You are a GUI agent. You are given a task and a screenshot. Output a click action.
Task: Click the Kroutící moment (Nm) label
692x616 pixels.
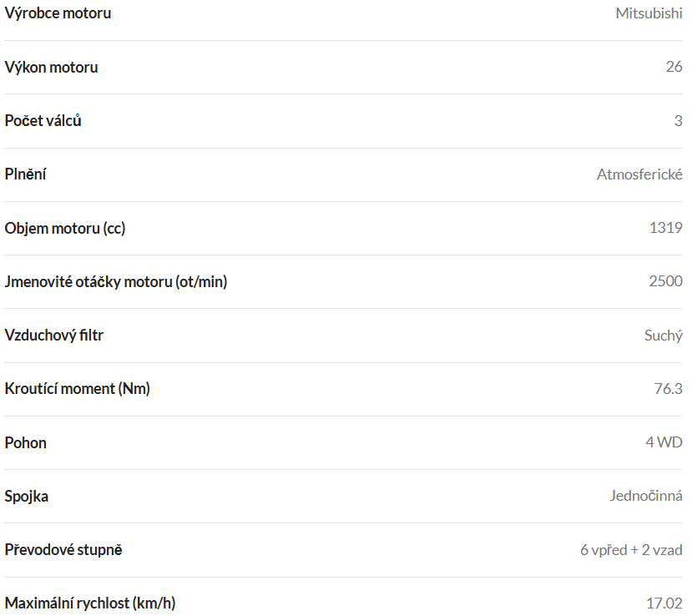pos(78,389)
